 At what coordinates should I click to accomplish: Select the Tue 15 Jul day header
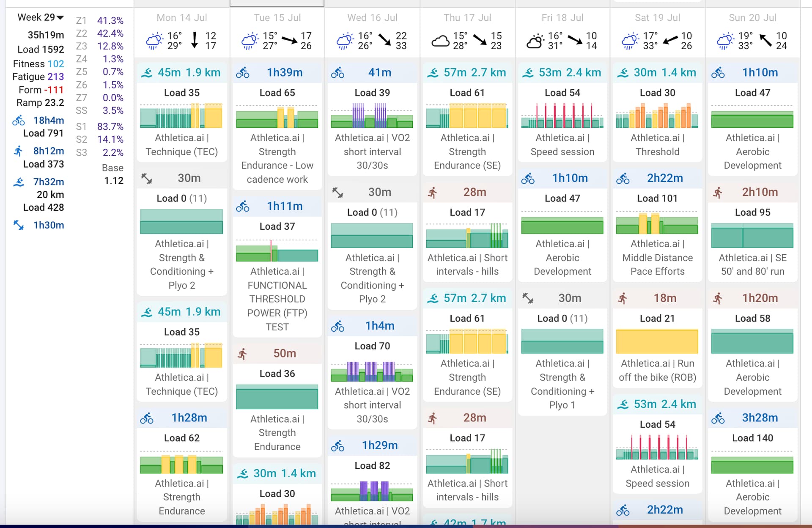277,18
